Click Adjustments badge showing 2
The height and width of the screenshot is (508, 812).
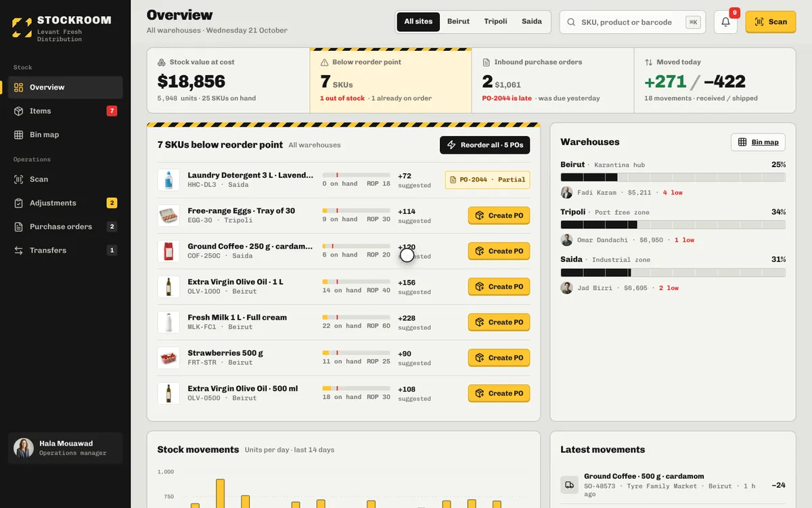112,203
